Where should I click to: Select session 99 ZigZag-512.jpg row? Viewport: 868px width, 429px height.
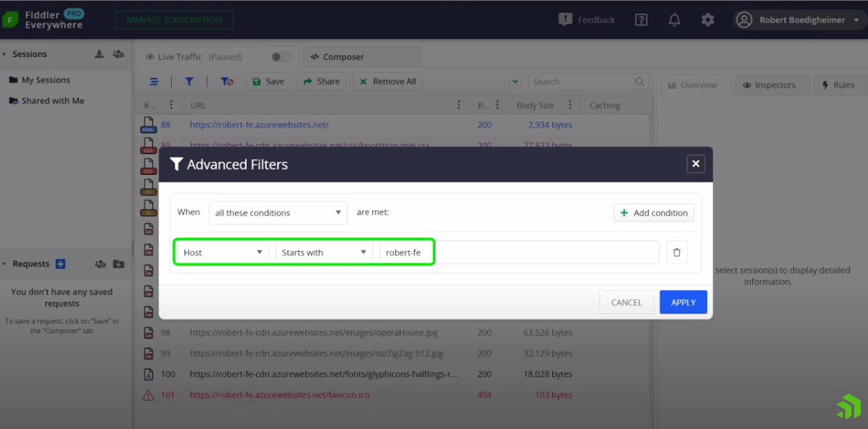(394, 353)
